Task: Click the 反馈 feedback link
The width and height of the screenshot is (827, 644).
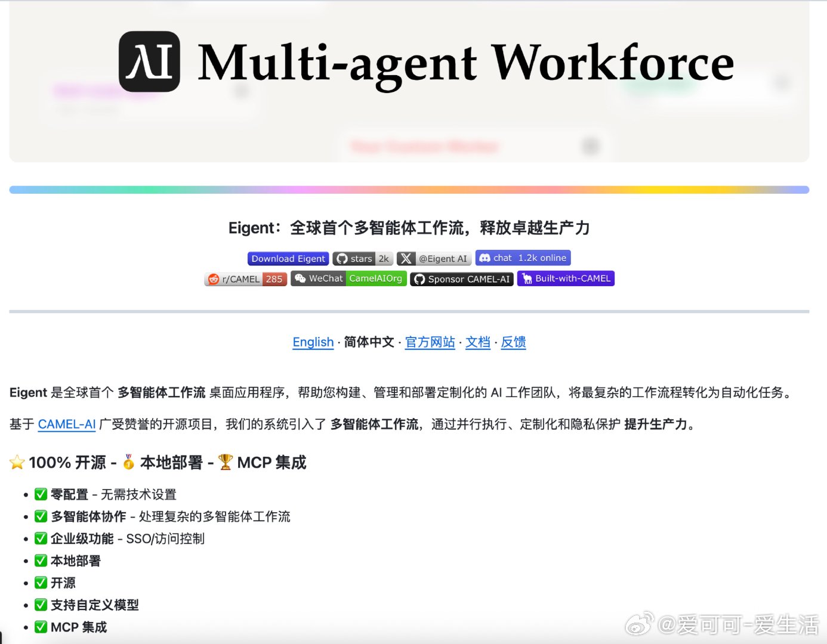Action: coord(513,342)
